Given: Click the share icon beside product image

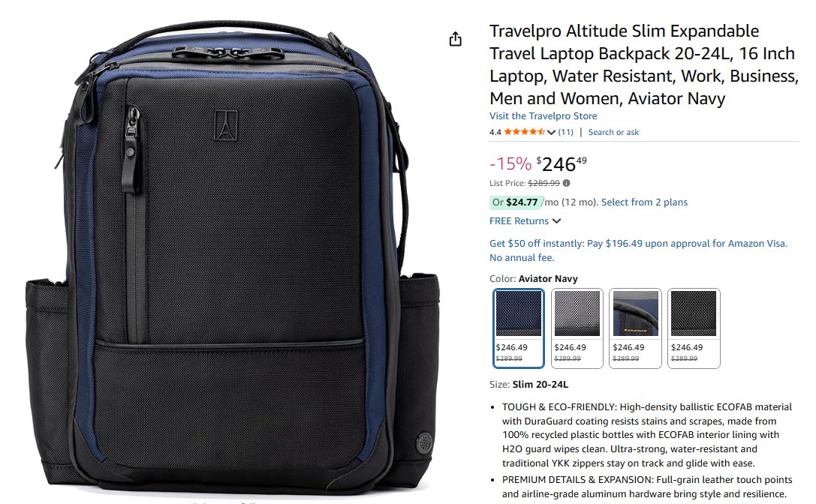Looking at the screenshot, I should pos(456,40).
